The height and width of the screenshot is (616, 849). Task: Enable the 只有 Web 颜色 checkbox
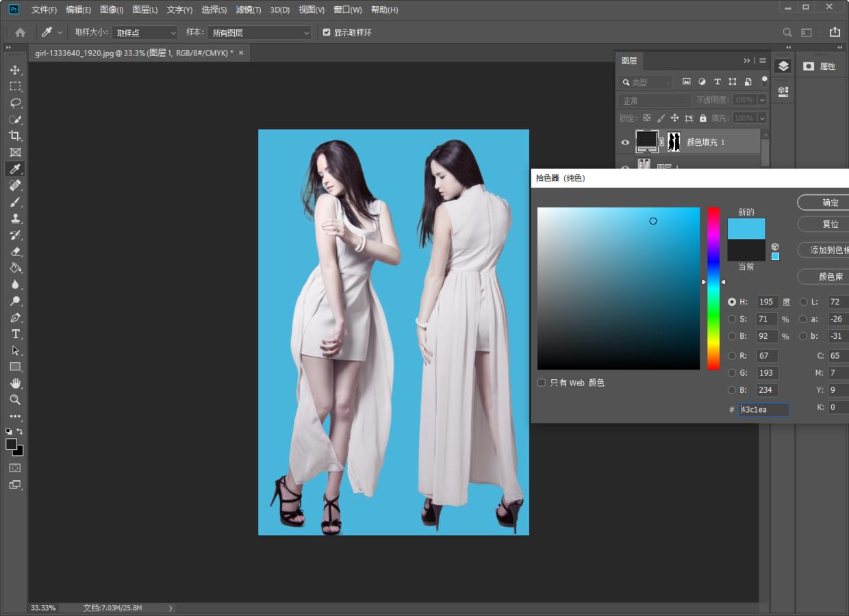click(x=542, y=383)
